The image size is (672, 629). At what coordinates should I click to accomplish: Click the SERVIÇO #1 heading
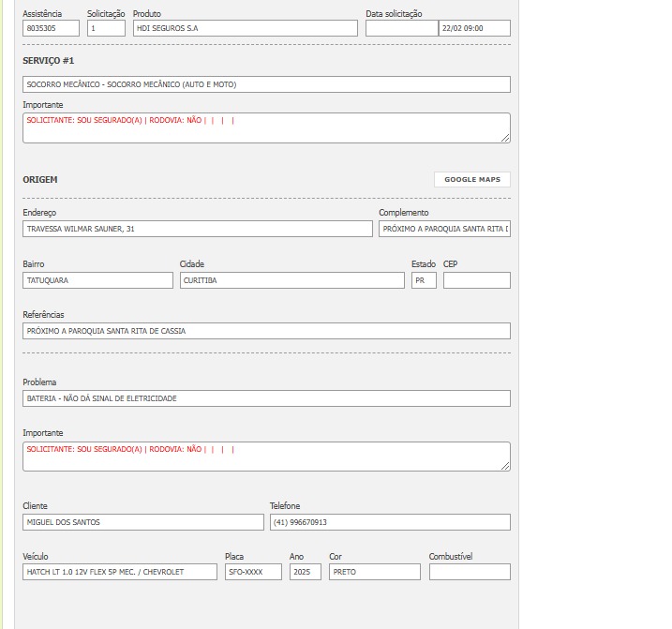click(x=49, y=61)
